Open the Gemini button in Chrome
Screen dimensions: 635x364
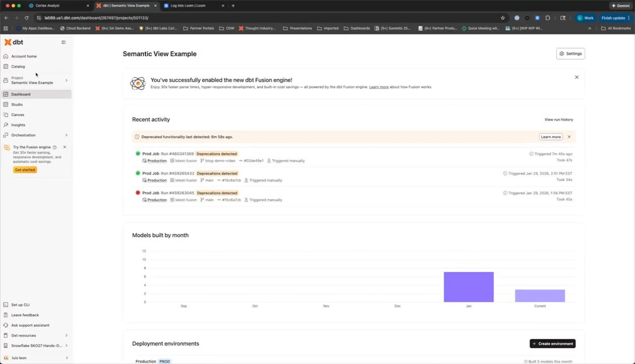pos(621,5)
